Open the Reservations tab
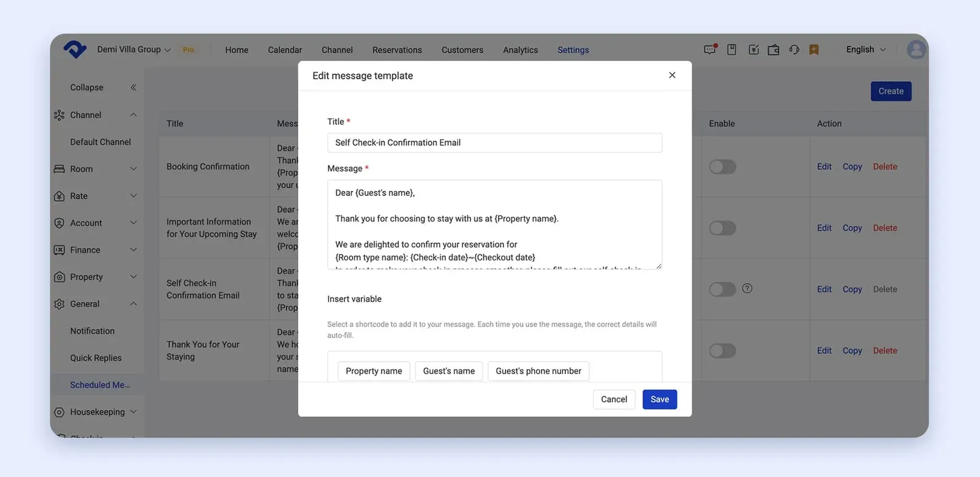This screenshot has height=477, width=980. click(x=397, y=50)
